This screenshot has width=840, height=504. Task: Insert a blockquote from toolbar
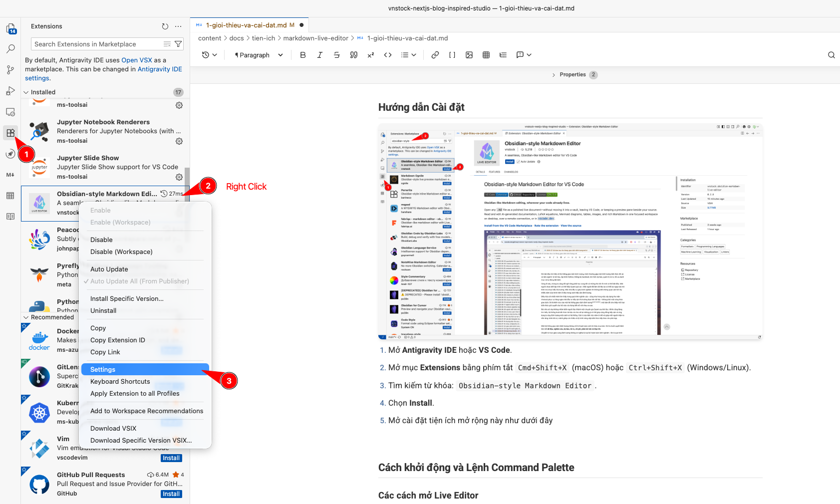point(354,55)
